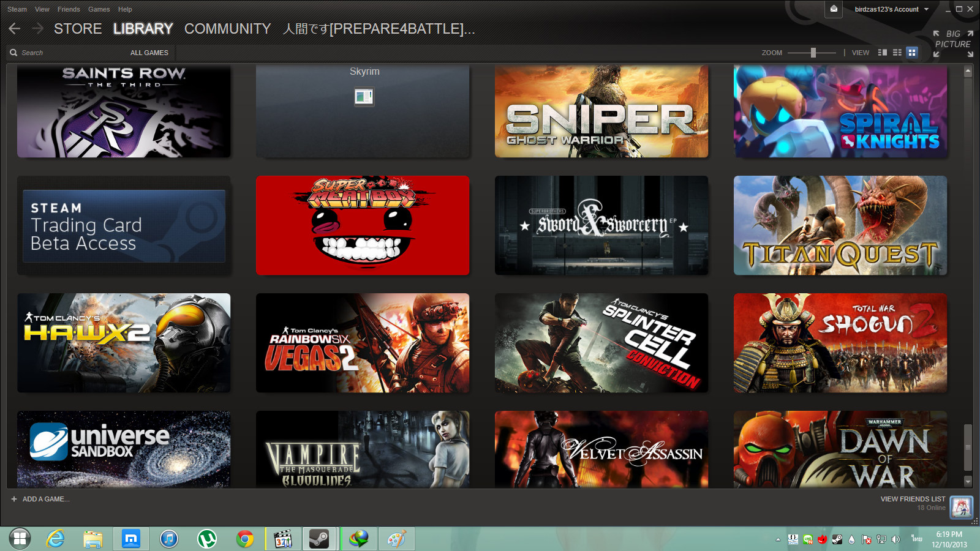This screenshot has height=551, width=980.
Task: Open Paint from the taskbar
Action: (x=396, y=539)
